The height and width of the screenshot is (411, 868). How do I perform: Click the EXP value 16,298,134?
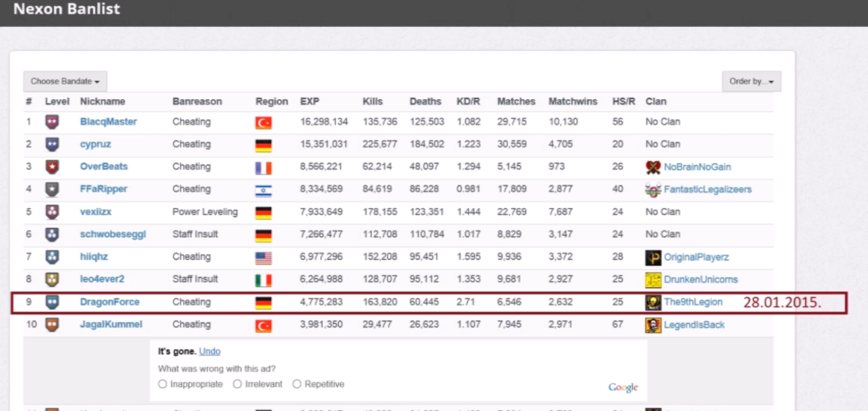(x=324, y=121)
